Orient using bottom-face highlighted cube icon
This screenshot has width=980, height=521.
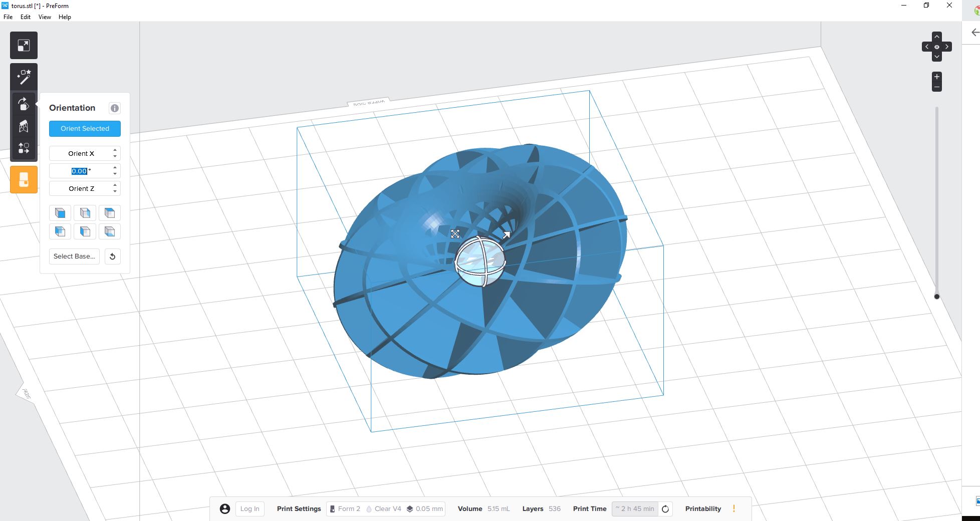coord(109,231)
